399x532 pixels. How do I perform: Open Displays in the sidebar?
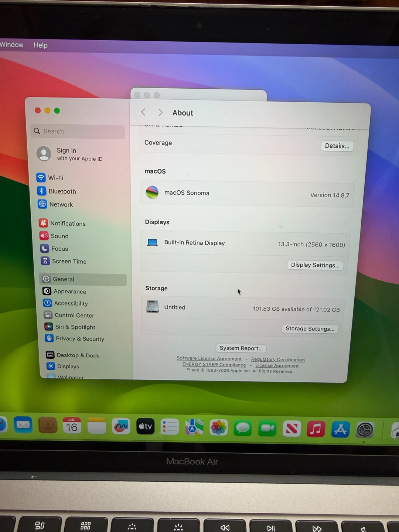[x=63, y=366]
